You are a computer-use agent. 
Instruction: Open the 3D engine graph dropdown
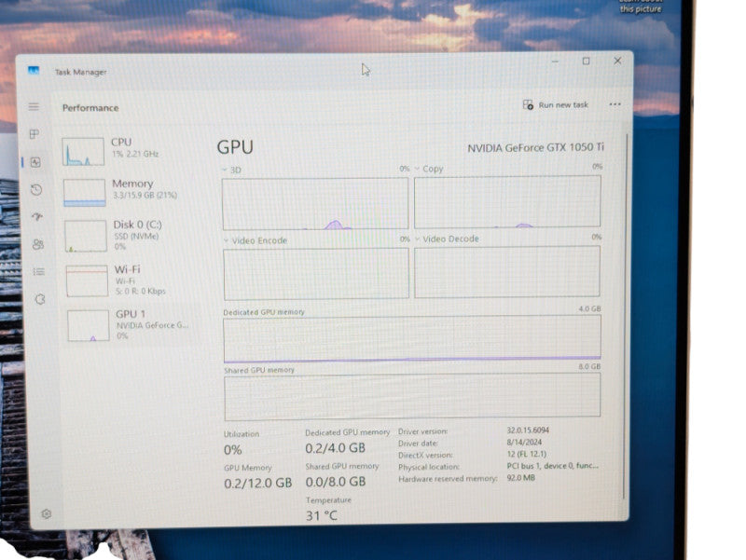click(231, 170)
